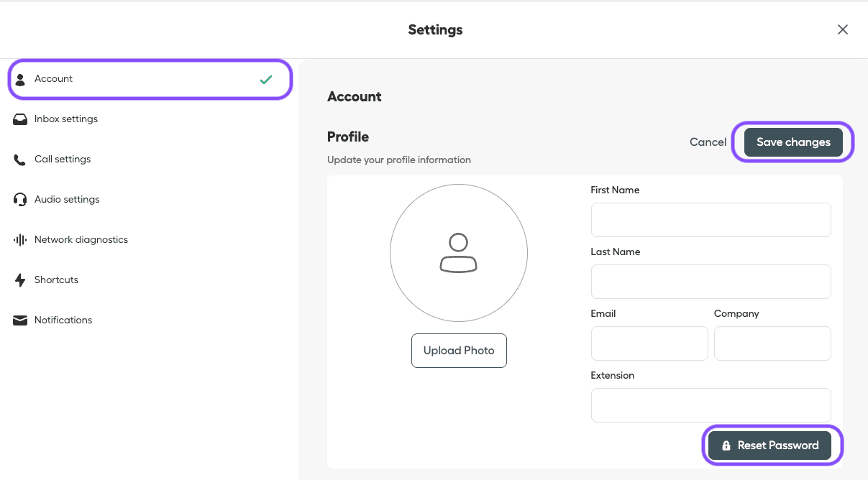Screen dimensions: 868x480
Task: Click the Network diagnostics waveform icon
Action: click(x=20, y=240)
